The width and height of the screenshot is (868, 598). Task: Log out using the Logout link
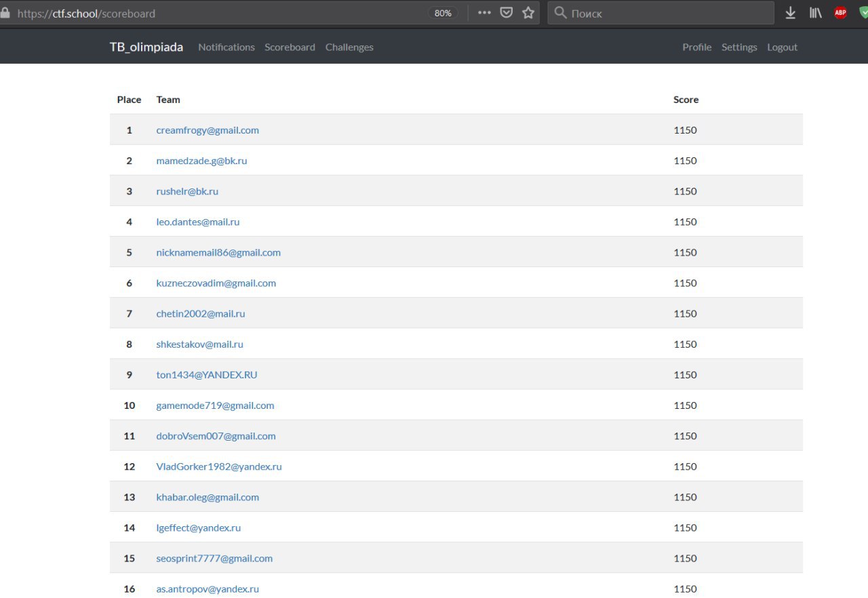[782, 47]
